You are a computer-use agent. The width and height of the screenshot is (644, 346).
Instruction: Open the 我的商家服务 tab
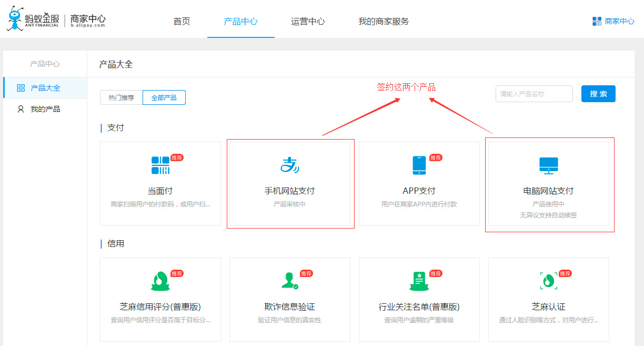384,22
